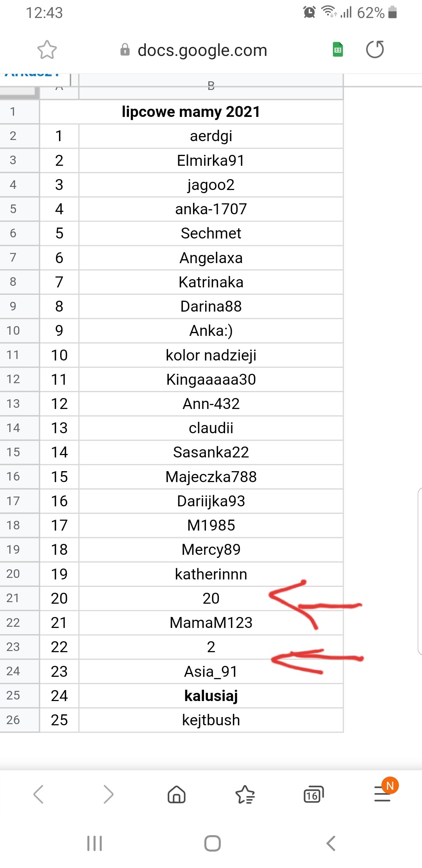
Task: Select the cell containing Asia_91
Action: pyautogui.click(x=211, y=671)
